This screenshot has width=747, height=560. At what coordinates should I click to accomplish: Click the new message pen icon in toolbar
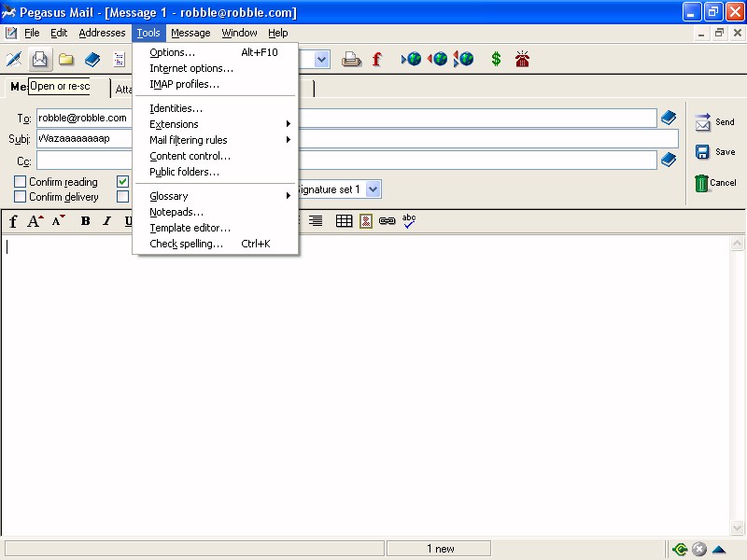point(14,59)
